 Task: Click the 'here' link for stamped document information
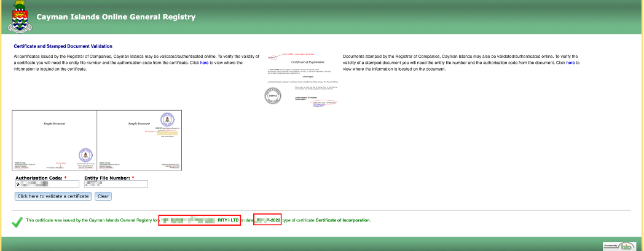coord(570,63)
